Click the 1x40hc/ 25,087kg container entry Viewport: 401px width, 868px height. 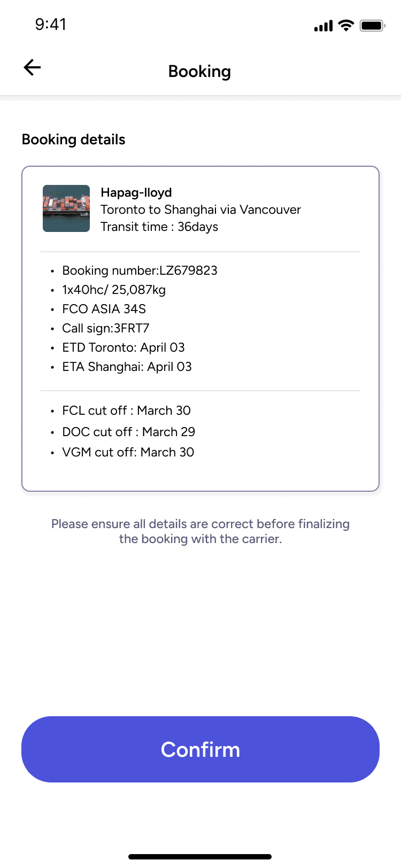(x=114, y=290)
